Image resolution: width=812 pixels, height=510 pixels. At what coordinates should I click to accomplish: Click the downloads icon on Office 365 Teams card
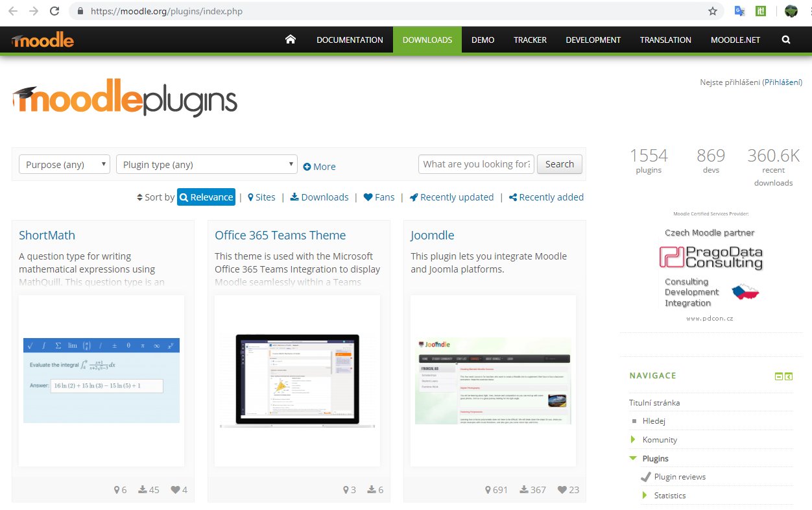372,490
